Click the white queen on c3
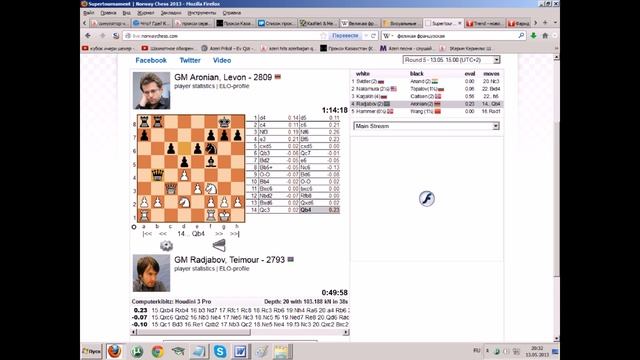The image size is (640, 360). coord(171,189)
